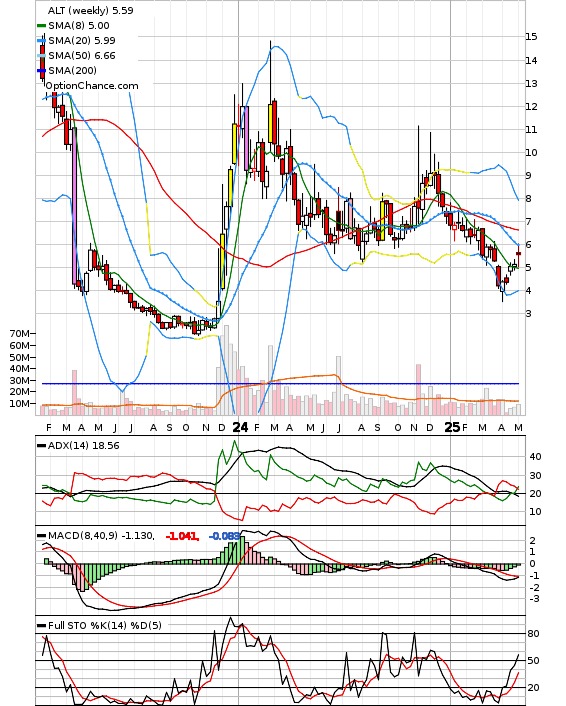Screen dimensions: 566x706
Task: Click the 80 level on the stochastic scale
Action: pyautogui.click(x=533, y=634)
